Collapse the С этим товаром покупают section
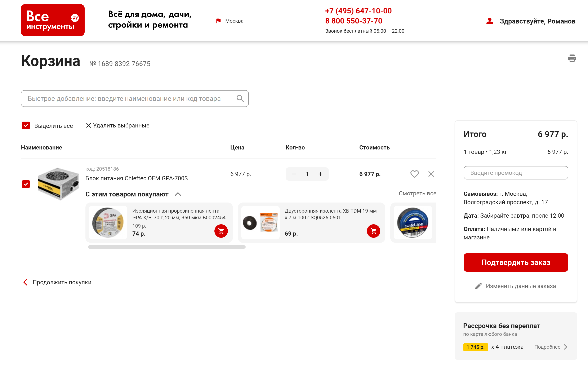Viewport: 588px width, 374px height. click(178, 194)
